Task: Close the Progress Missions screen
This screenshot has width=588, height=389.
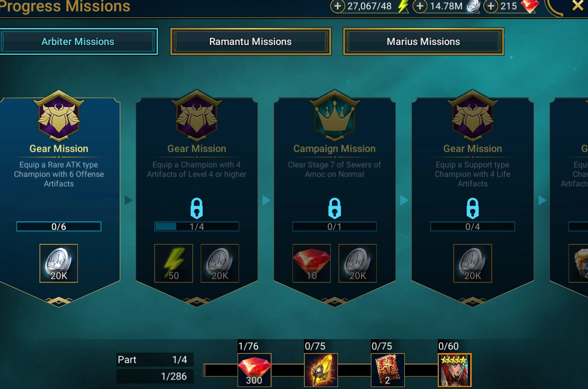Action: pos(578,5)
